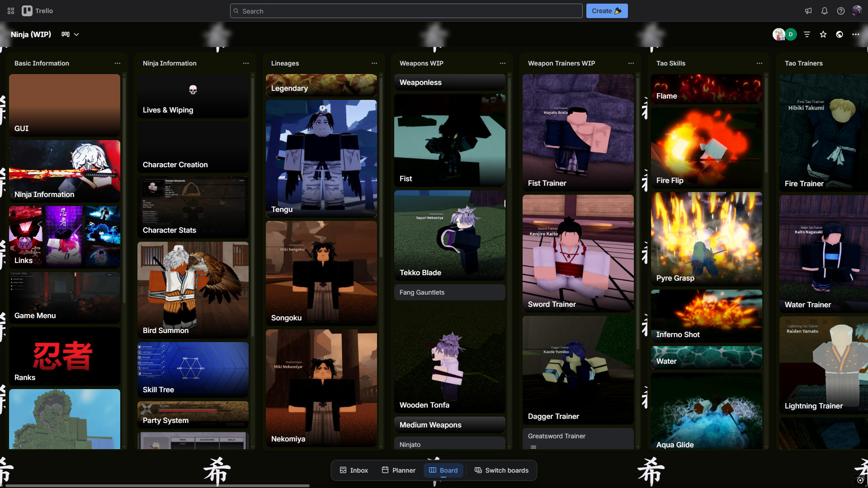Screen dimensions: 868x488
Task: Click the Switch boards button
Action: tap(501, 470)
